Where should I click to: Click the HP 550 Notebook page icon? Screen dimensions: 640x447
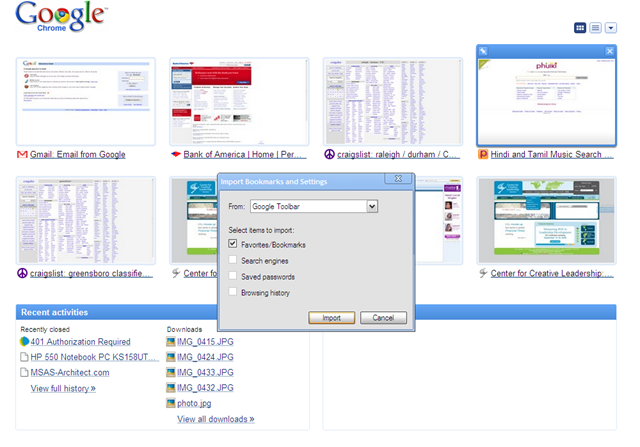tap(24, 357)
